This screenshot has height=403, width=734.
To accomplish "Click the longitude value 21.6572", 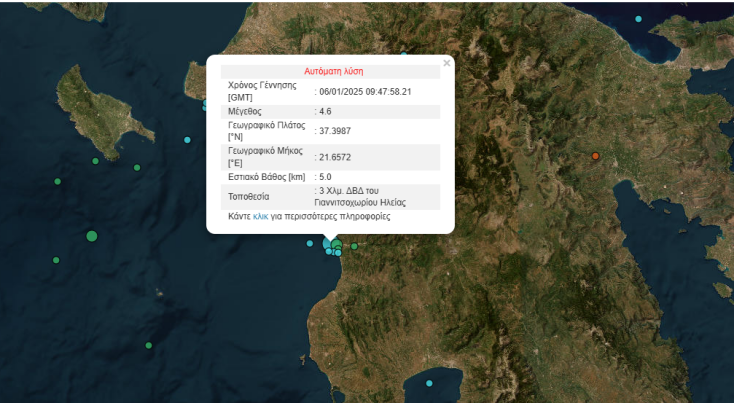I will (x=335, y=157).
